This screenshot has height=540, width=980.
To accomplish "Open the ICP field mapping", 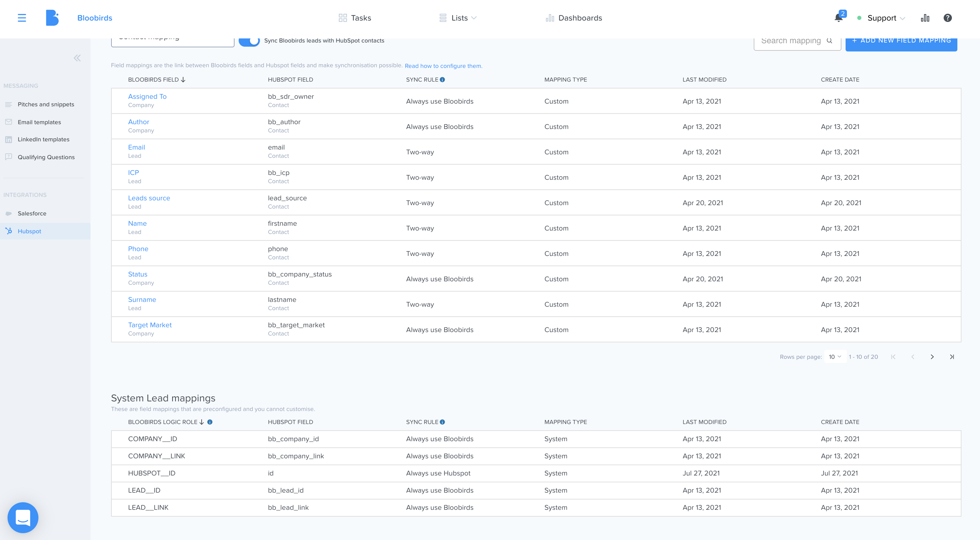I will pos(133,173).
